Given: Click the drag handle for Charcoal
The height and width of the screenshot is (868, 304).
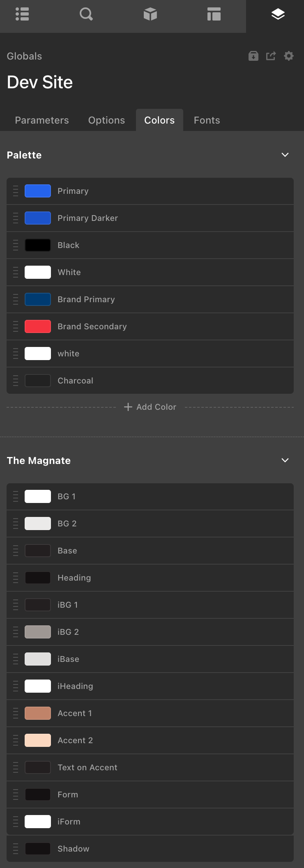Looking at the screenshot, I should point(16,381).
